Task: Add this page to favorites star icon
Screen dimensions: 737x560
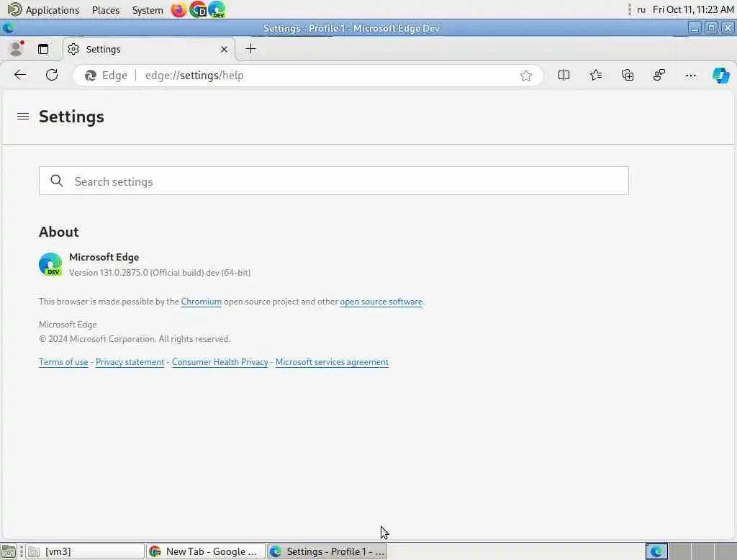Action: coord(526,76)
